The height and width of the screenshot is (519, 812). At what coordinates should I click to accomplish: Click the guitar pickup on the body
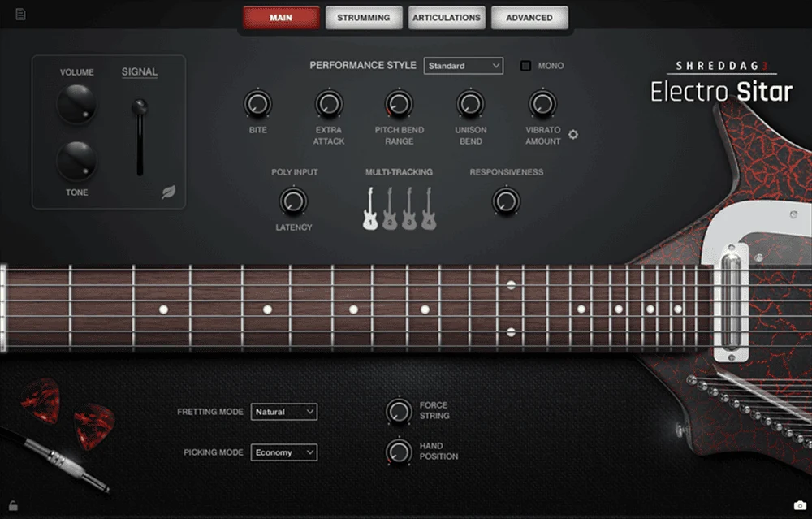point(731,302)
